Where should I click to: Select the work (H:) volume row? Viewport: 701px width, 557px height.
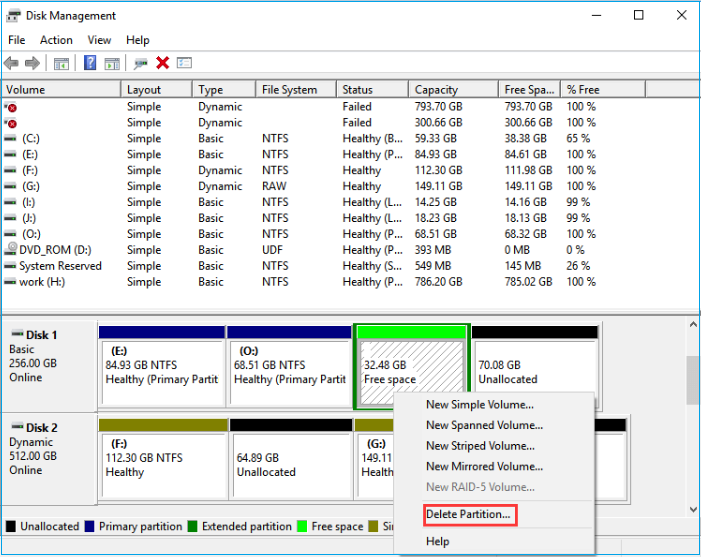point(45,282)
